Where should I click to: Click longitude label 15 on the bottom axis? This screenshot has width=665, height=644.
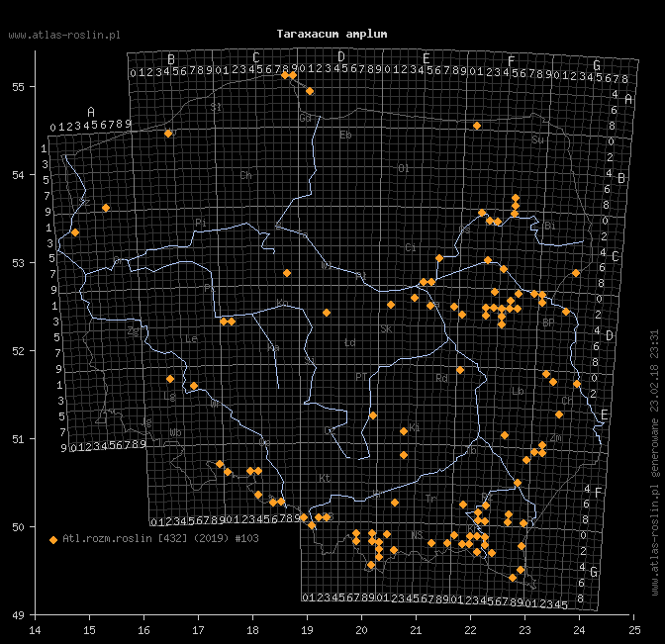(89, 630)
